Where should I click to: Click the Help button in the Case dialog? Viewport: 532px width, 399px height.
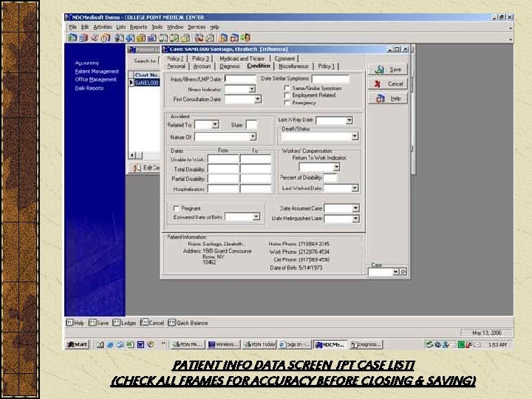[388, 98]
